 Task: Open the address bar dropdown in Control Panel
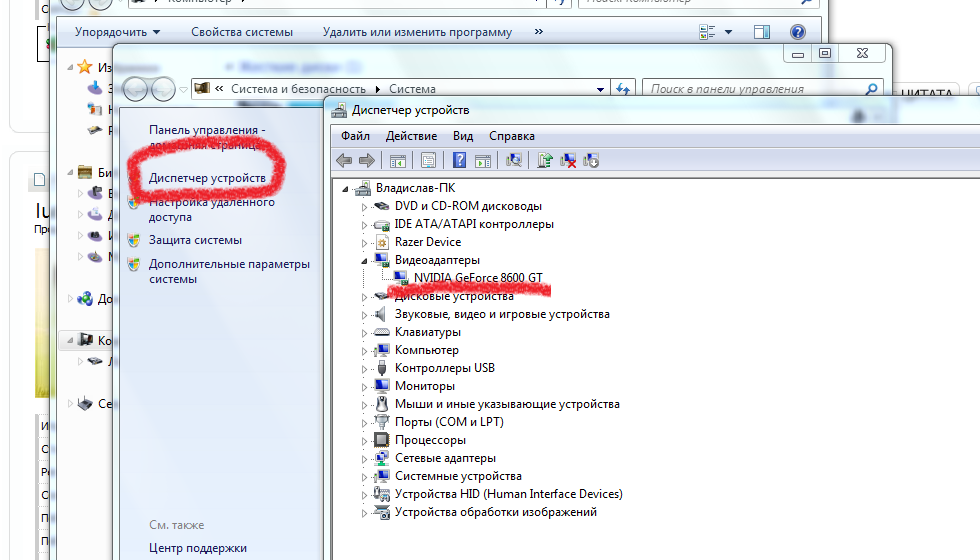600,89
